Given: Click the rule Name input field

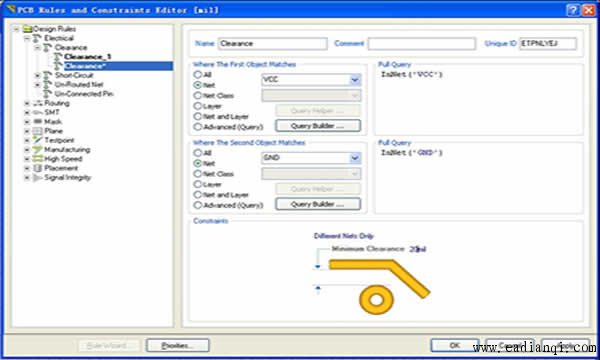Looking at the screenshot, I should coord(272,44).
